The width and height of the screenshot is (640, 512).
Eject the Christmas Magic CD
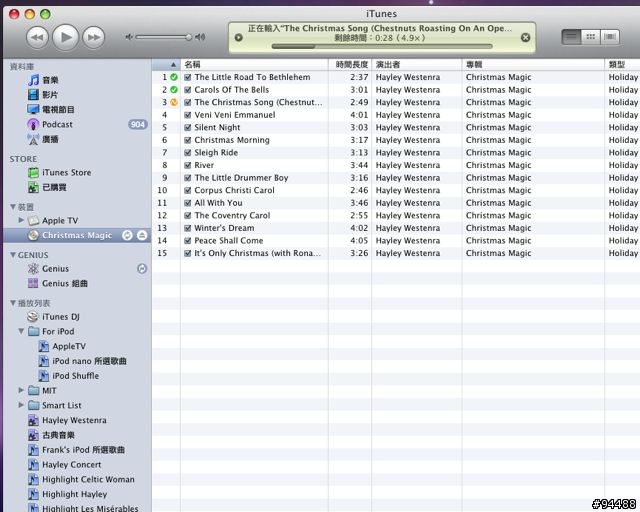pos(142,235)
